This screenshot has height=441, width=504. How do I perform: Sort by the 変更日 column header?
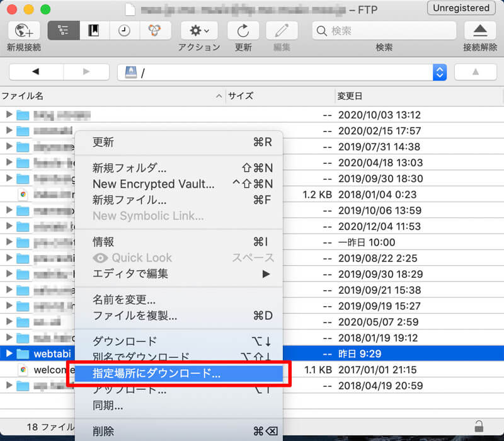point(350,96)
